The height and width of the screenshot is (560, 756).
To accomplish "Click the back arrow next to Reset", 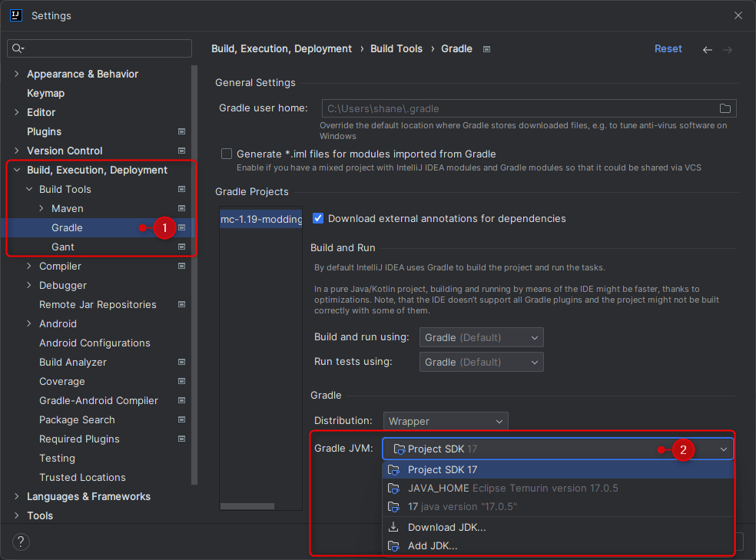I will (x=708, y=50).
